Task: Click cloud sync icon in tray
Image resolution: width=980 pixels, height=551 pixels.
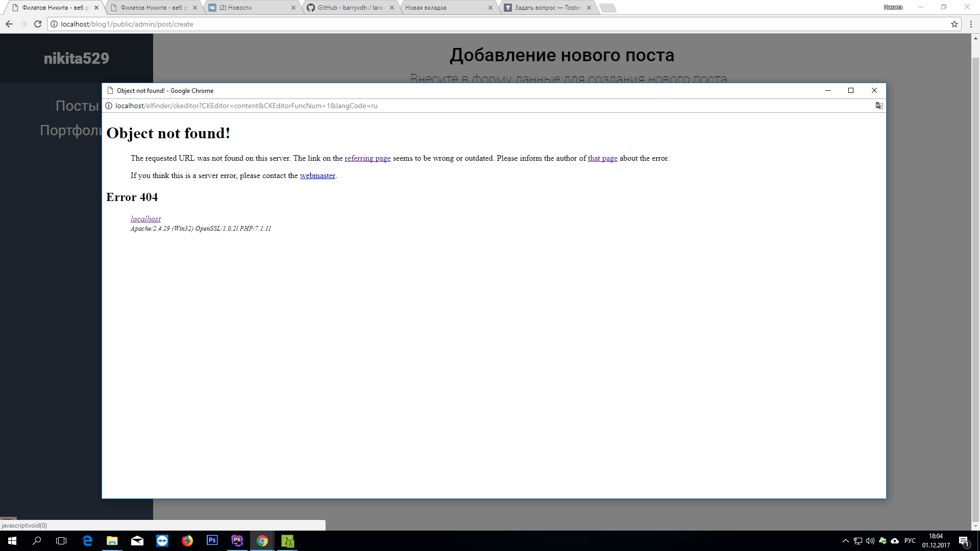Action: 895,541
